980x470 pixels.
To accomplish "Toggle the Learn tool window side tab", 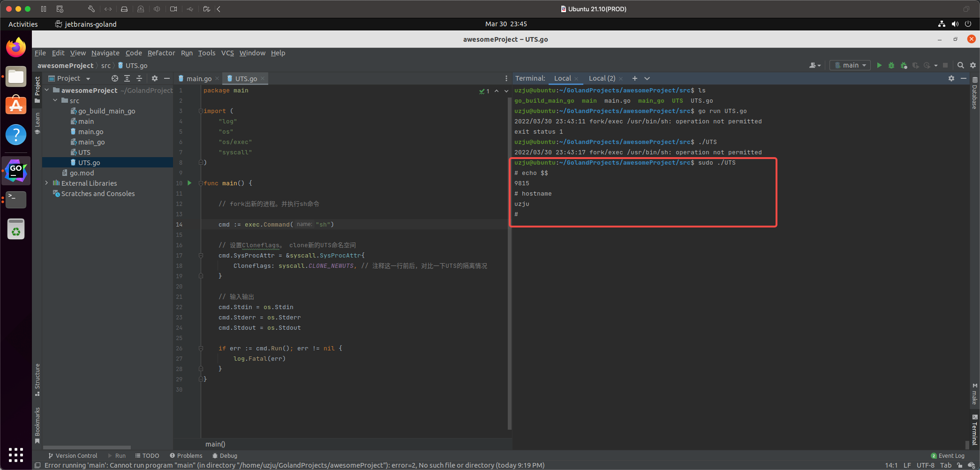I will tap(38, 123).
